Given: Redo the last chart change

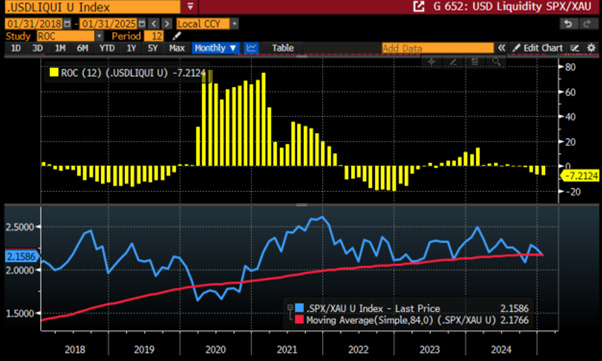Looking at the screenshot, I should pos(587,24).
